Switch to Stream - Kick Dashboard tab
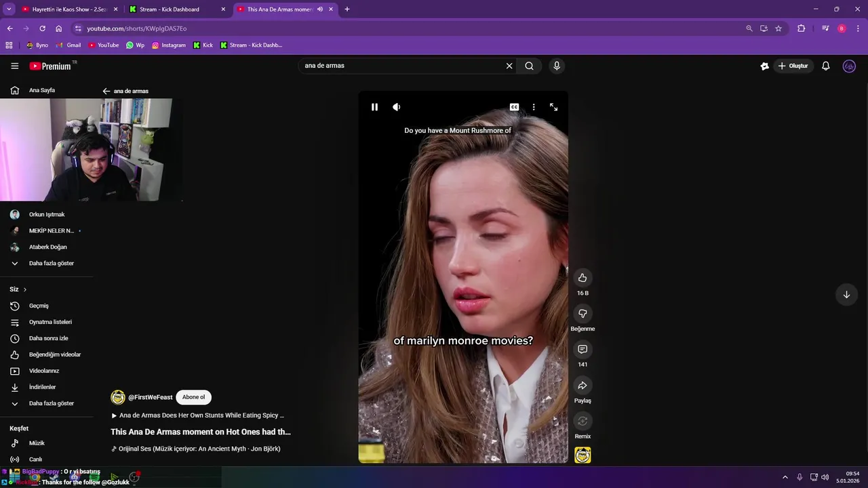The image size is (868, 488). (170, 9)
